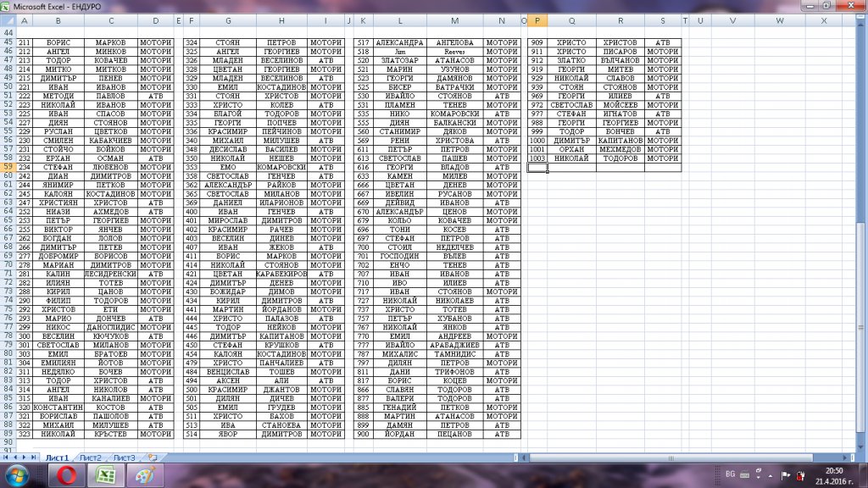
Task: Select column B header
Action: click(58, 20)
